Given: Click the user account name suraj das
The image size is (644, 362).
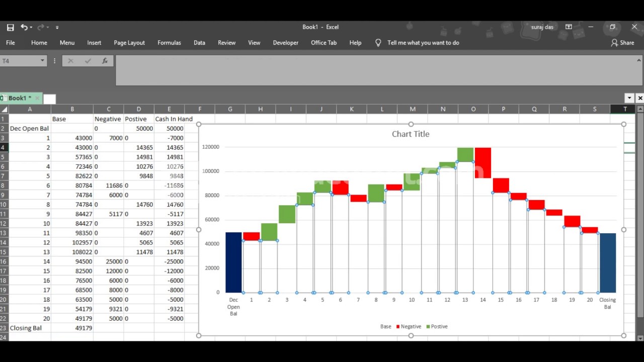Looking at the screenshot, I should [x=542, y=27].
